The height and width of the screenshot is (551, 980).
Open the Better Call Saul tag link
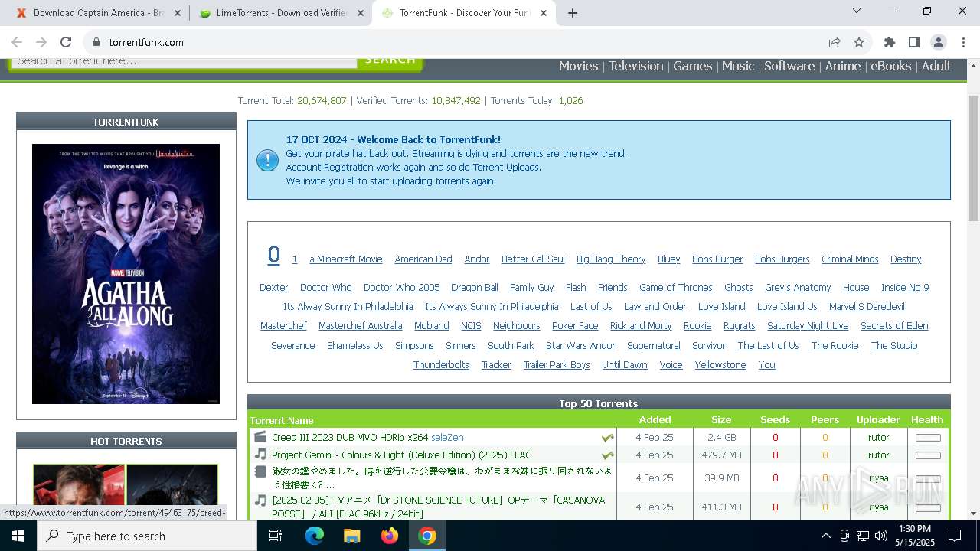tap(533, 259)
